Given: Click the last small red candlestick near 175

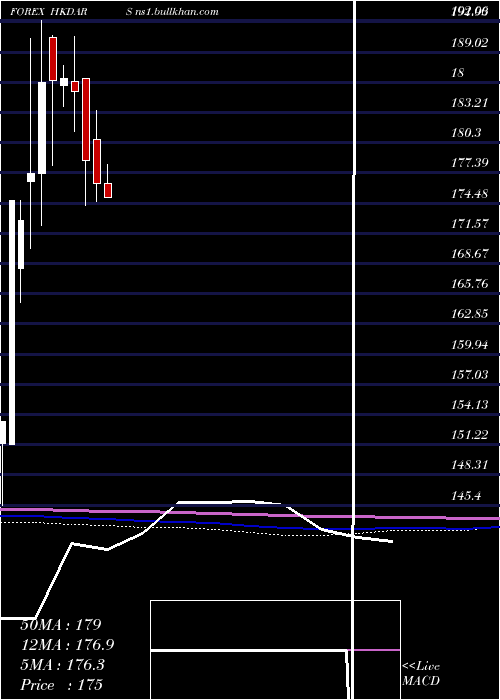Looking at the screenshot, I should [108, 190].
